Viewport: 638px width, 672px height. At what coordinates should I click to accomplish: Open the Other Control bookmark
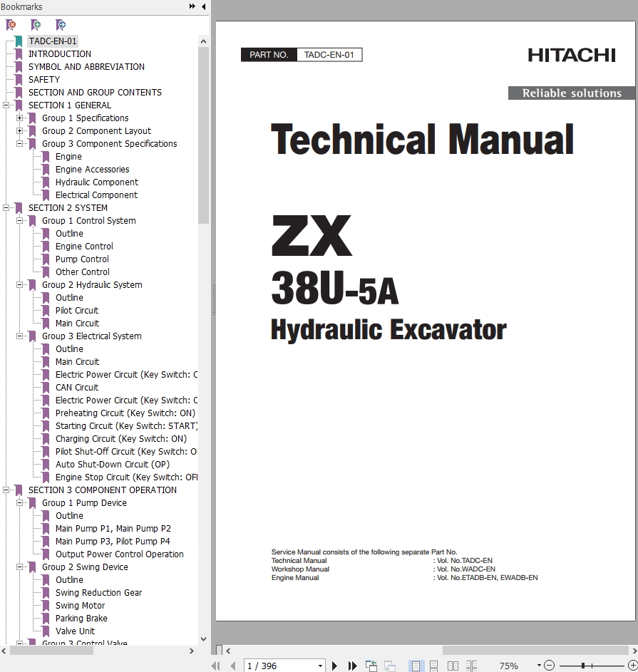[83, 272]
